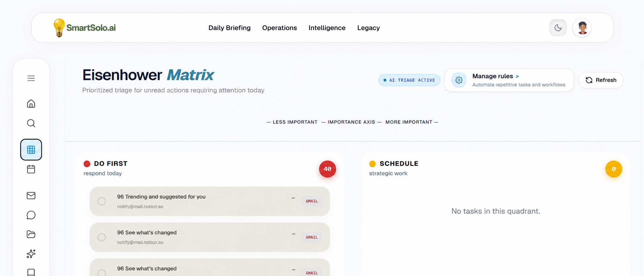Click the Refresh button

click(601, 80)
